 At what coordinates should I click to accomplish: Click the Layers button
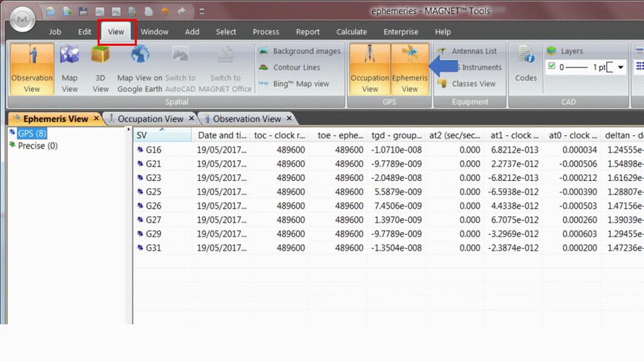(x=565, y=51)
